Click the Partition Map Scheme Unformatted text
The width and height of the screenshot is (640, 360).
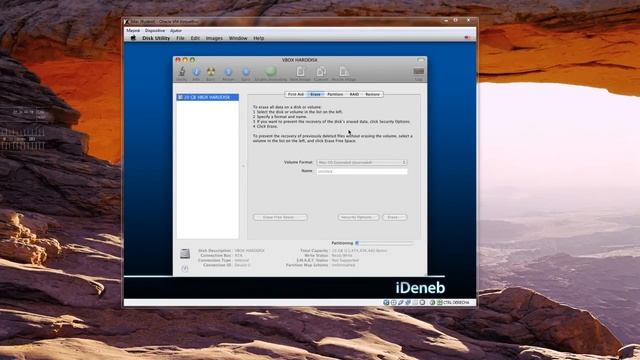(x=343, y=265)
